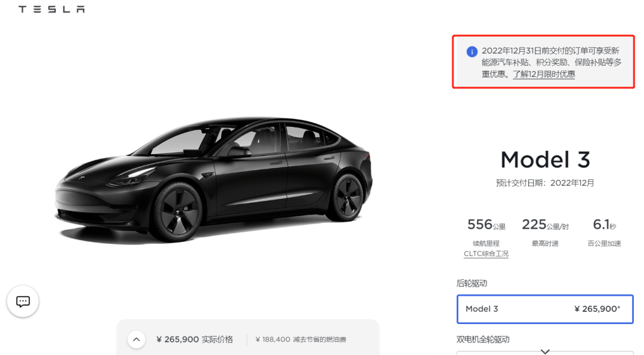Click the down chevron below 双电机全轮驱动
This screenshot has width=644, height=355.
click(544, 351)
